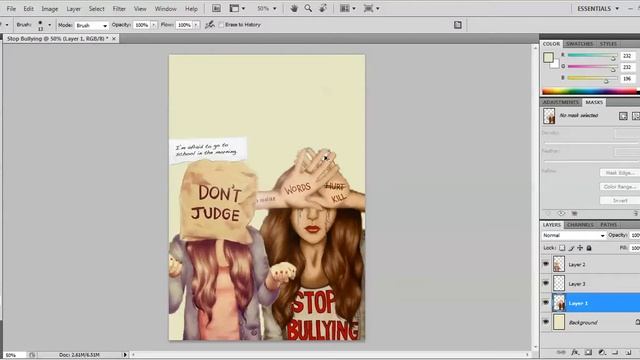Open the Help menu
The width and height of the screenshot is (640, 360).
191,8
